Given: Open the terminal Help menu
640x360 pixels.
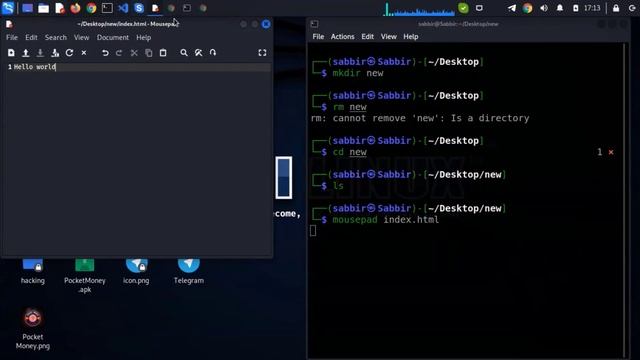Looking at the screenshot, I should 411,37.
